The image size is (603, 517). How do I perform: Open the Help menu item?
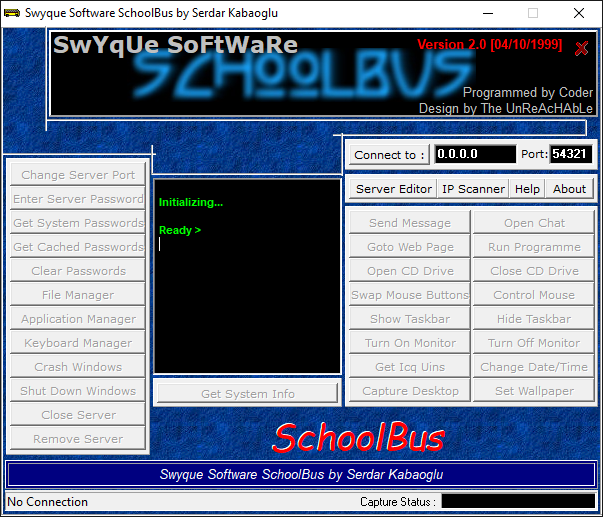tap(527, 189)
